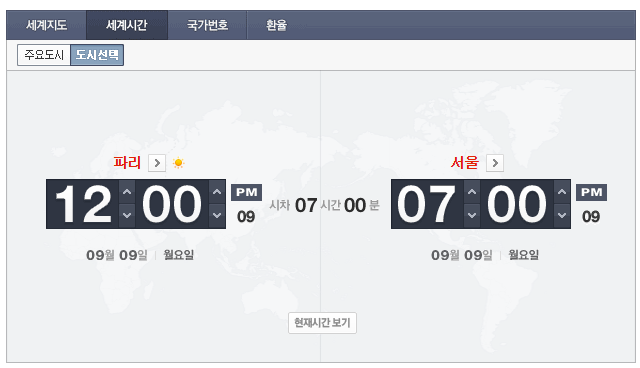Click the 현재시간 보기 button
The image size is (640, 368).
pyautogui.click(x=322, y=323)
